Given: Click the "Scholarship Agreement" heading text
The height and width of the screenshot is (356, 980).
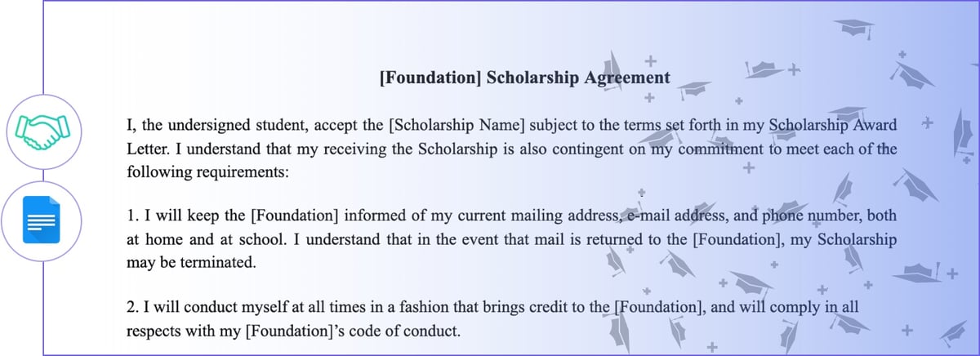Looking at the screenshot, I should (578, 78).
